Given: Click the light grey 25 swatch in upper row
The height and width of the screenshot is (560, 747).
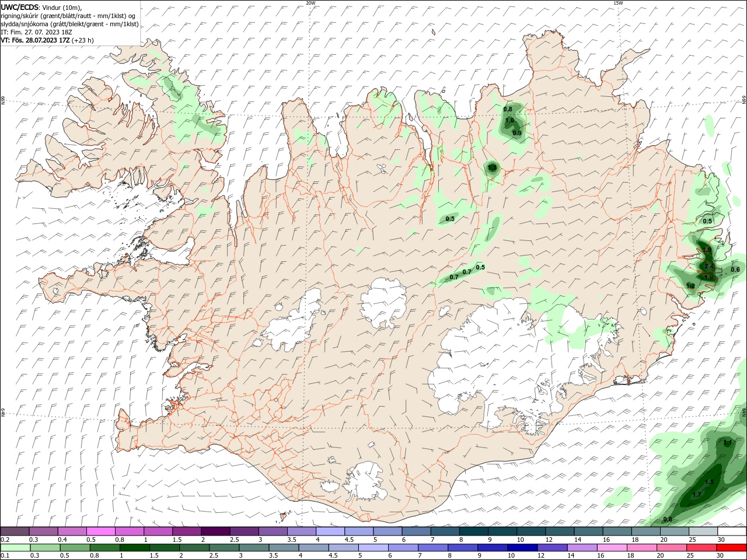Looking at the screenshot, I should (703, 531).
